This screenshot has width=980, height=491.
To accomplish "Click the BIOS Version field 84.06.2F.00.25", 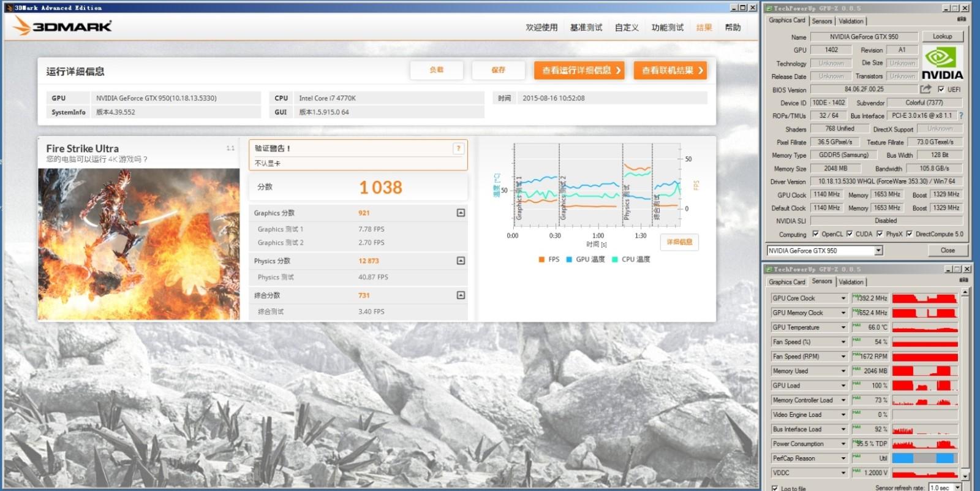I will pos(864,89).
